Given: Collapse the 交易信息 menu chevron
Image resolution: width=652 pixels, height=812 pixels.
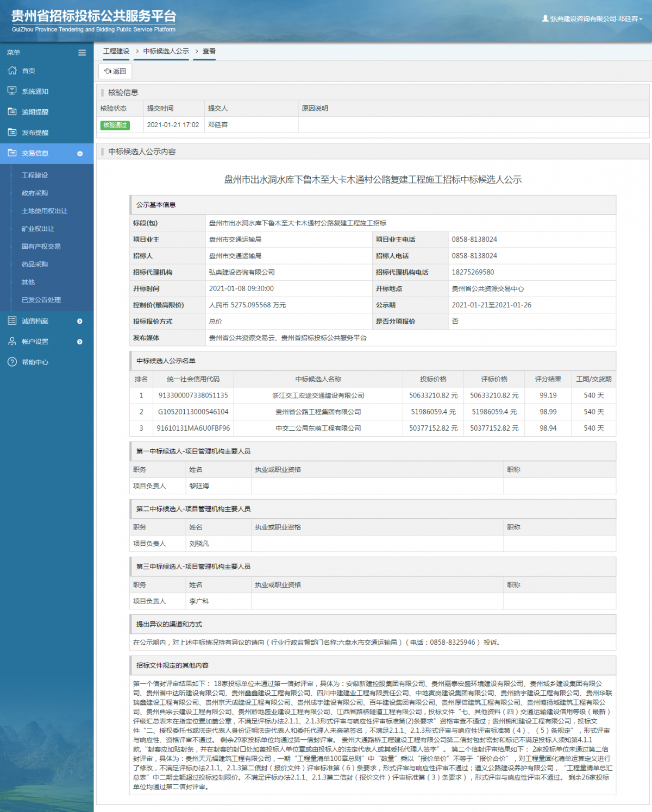Looking at the screenshot, I should pos(80,154).
